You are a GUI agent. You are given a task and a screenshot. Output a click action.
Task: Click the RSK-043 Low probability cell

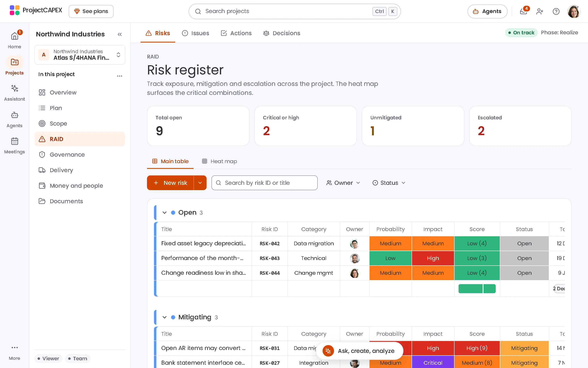(x=390, y=258)
